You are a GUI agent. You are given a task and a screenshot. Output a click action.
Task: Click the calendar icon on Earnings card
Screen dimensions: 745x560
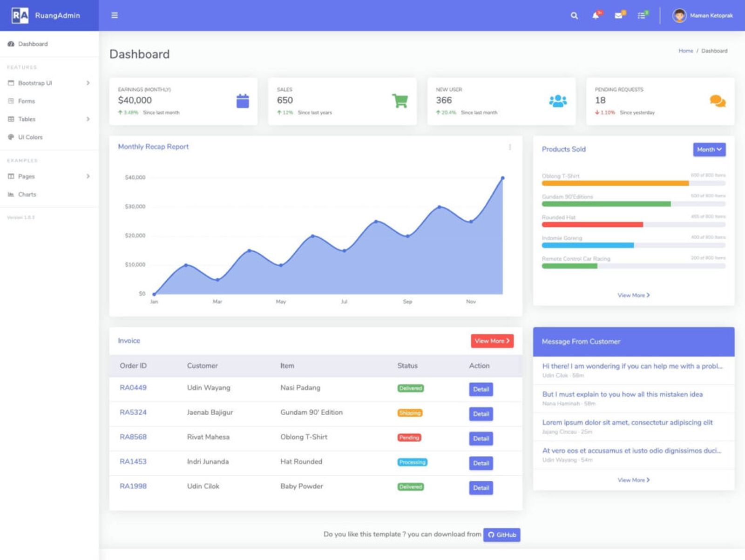pos(243,101)
